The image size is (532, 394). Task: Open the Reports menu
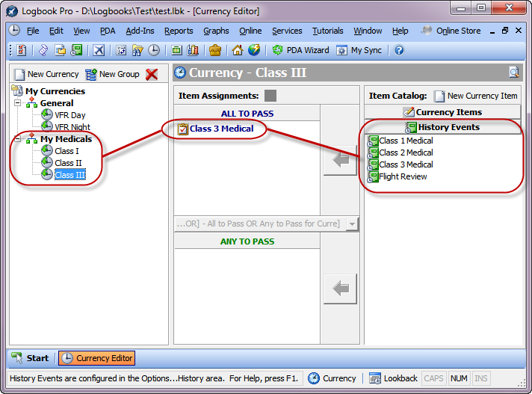click(179, 31)
